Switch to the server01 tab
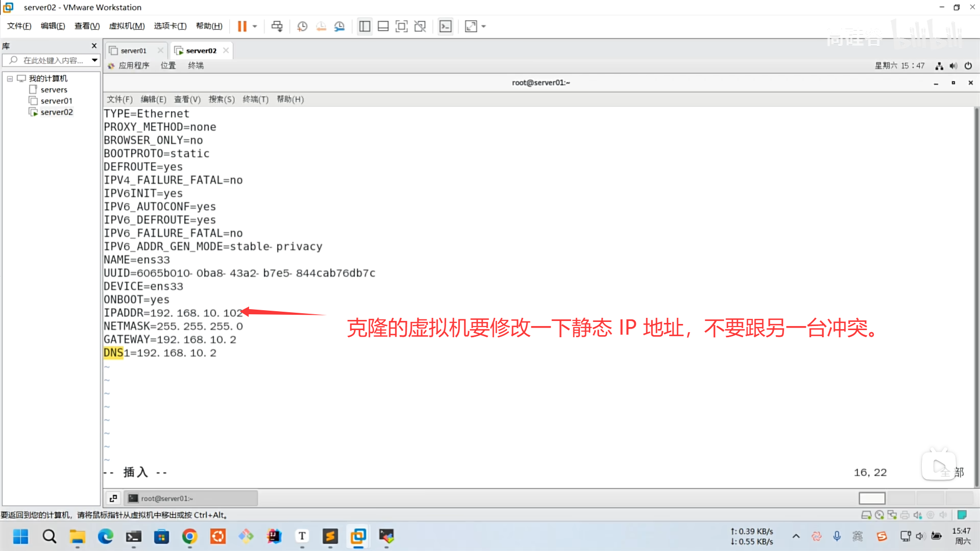Image resolution: width=980 pixels, height=551 pixels. click(x=133, y=51)
